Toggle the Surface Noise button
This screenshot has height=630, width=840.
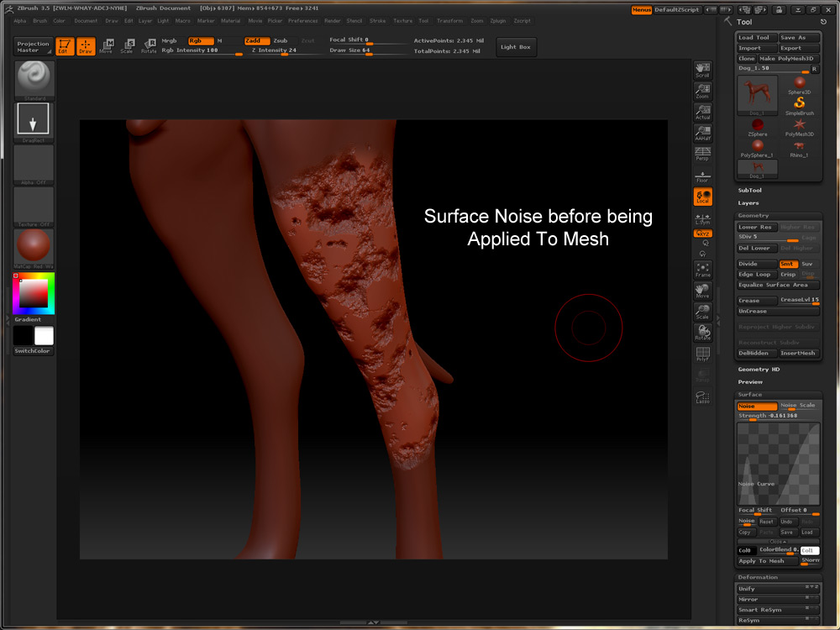click(x=757, y=406)
